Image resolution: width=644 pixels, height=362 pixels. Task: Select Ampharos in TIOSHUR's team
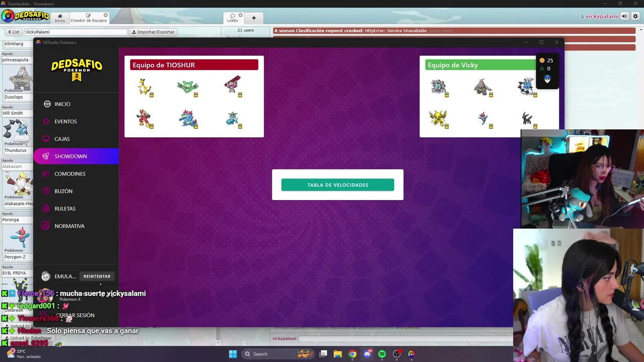pyautogui.click(x=145, y=86)
